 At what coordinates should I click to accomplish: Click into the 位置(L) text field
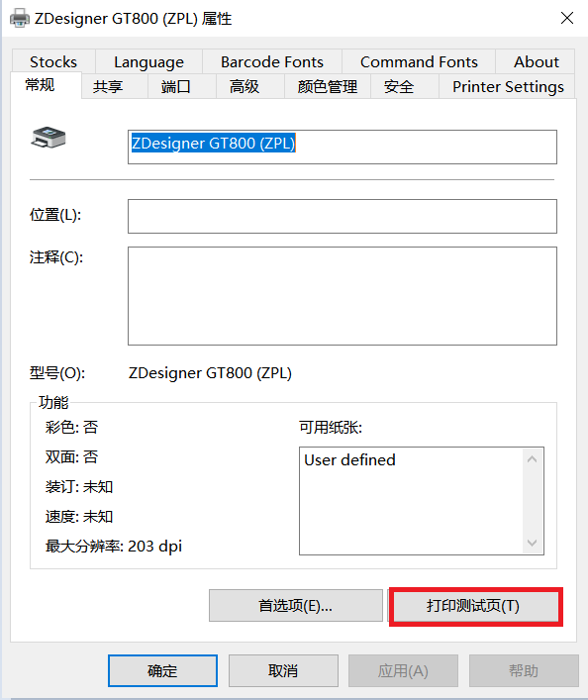pyautogui.click(x=342, y=216)
